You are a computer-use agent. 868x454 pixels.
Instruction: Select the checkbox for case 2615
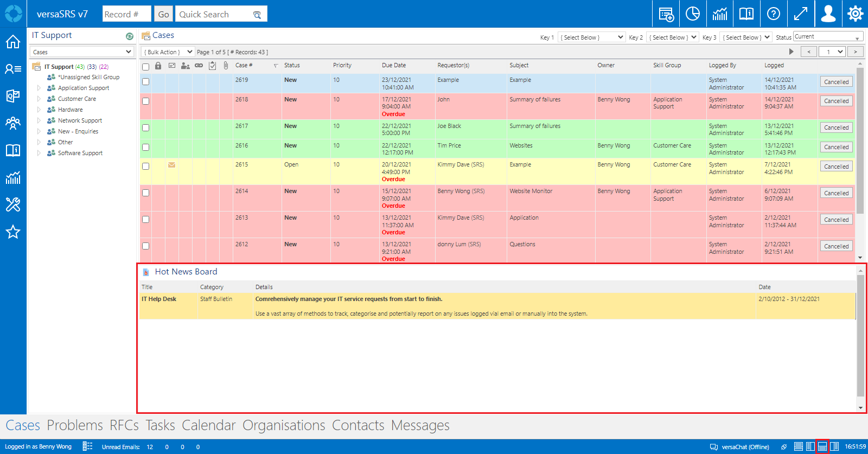(x=145, y=166)
